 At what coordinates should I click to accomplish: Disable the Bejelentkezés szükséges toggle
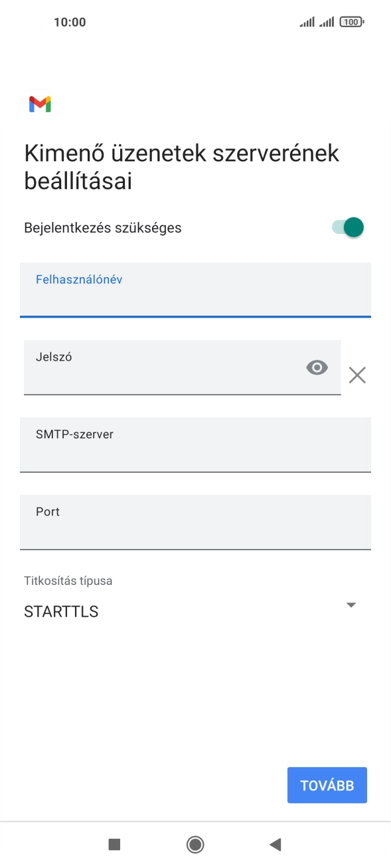pyautogui.click(x=348, y=227)
